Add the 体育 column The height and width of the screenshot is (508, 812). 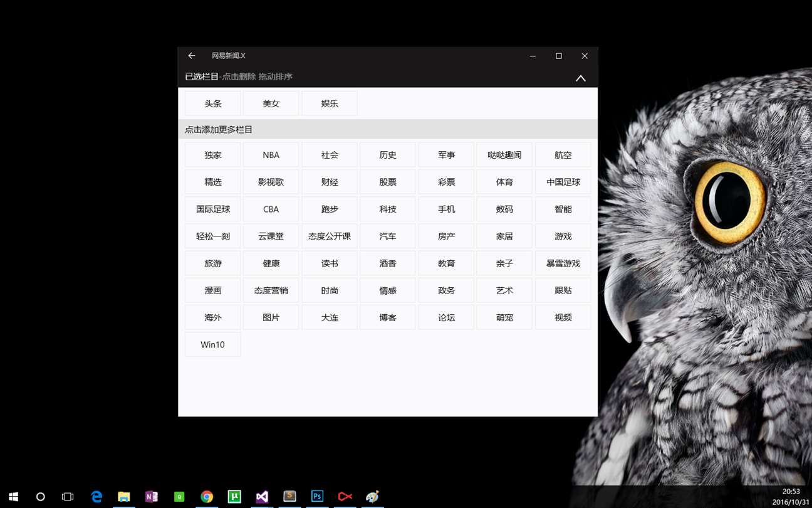click(504, 182)
